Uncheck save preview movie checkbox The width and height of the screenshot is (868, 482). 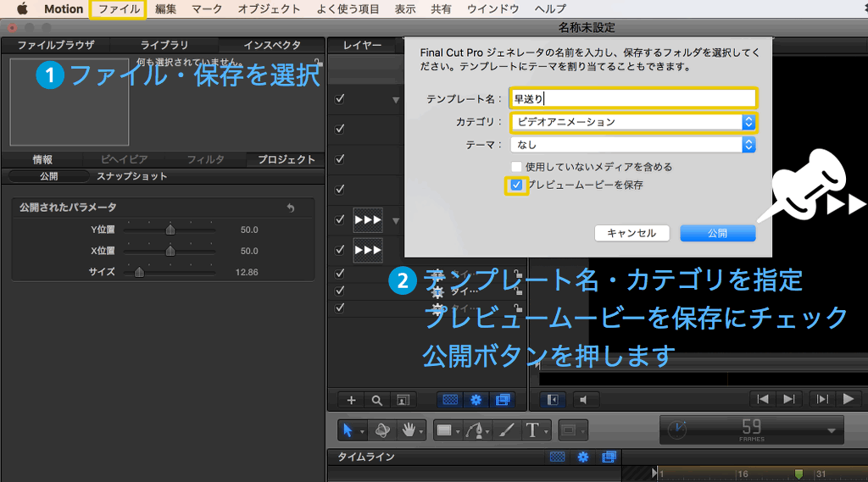516,185
